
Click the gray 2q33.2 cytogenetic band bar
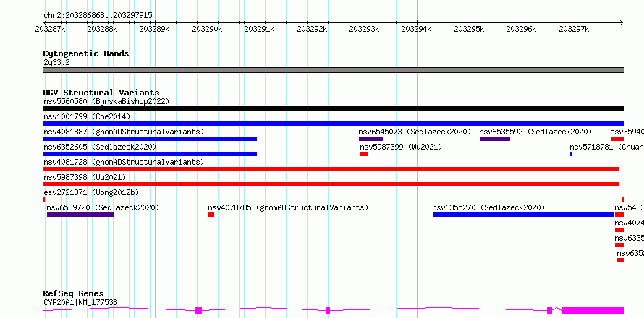(333, 70)
